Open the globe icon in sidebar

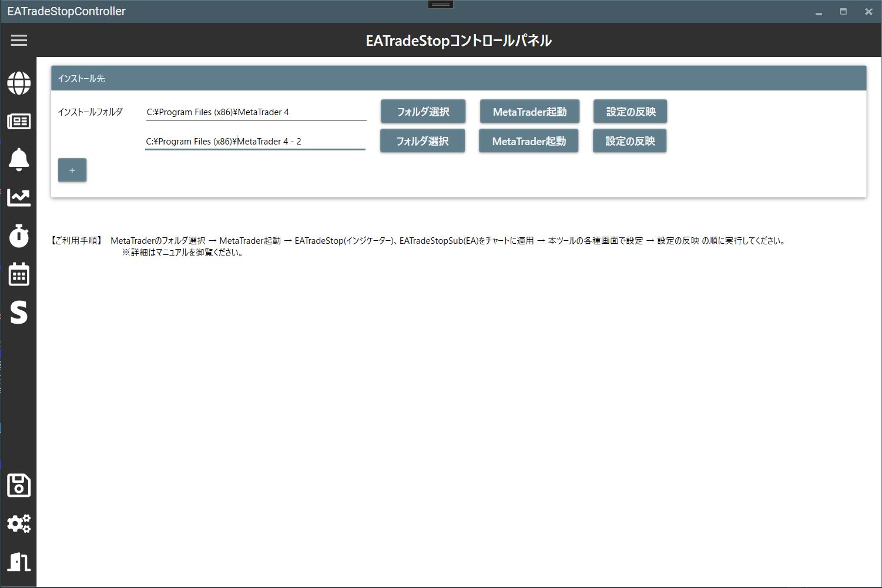(19, 83)
